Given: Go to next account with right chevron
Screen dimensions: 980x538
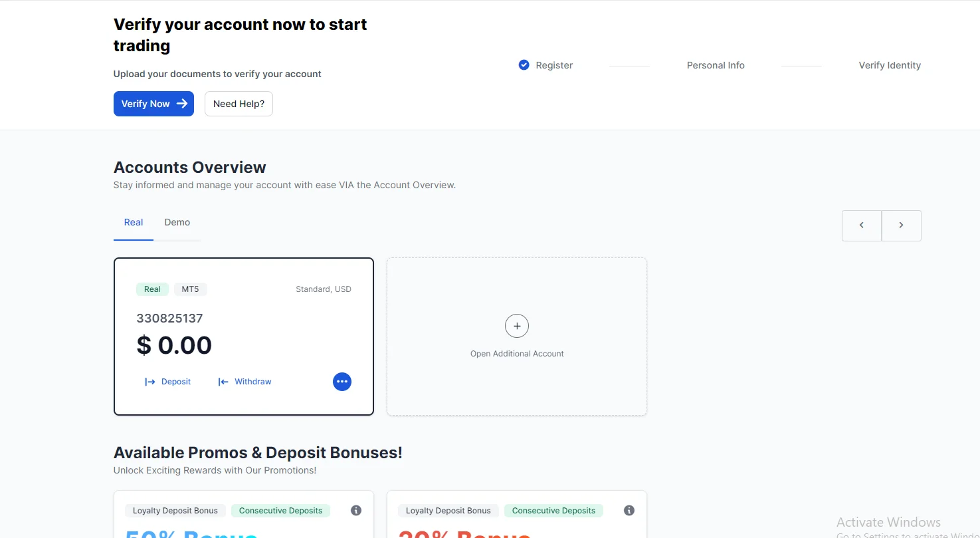Looking at the screenshot, I should 902,225.
